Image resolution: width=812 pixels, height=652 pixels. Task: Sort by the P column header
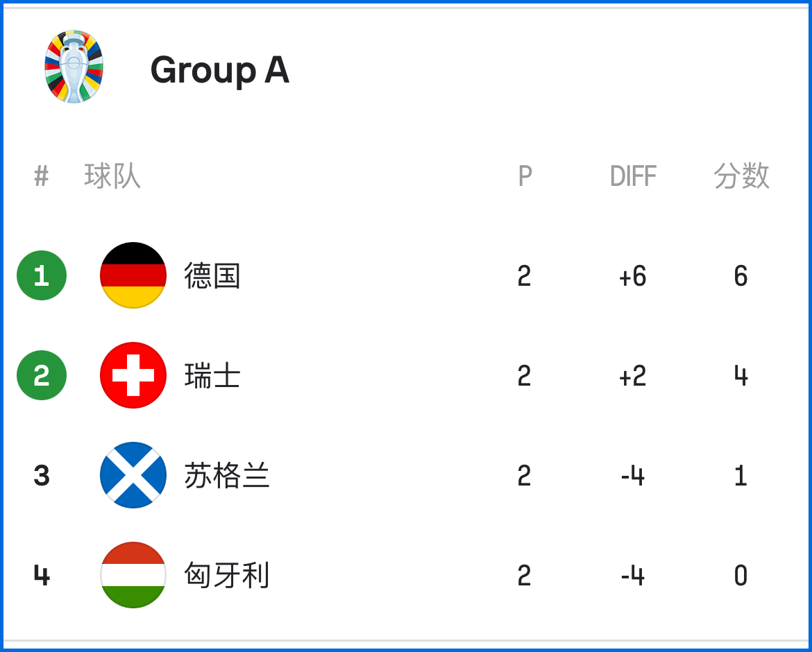[525, 176]
